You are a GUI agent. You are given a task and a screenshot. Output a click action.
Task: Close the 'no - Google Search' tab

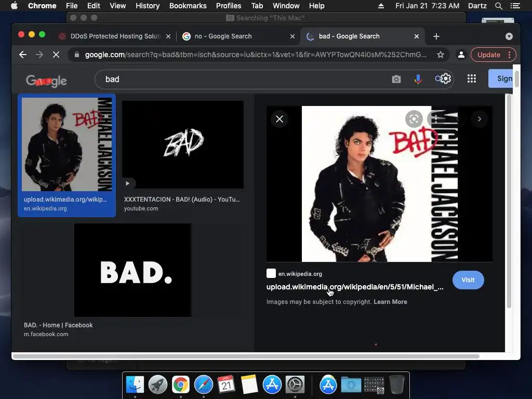(292, 36)
